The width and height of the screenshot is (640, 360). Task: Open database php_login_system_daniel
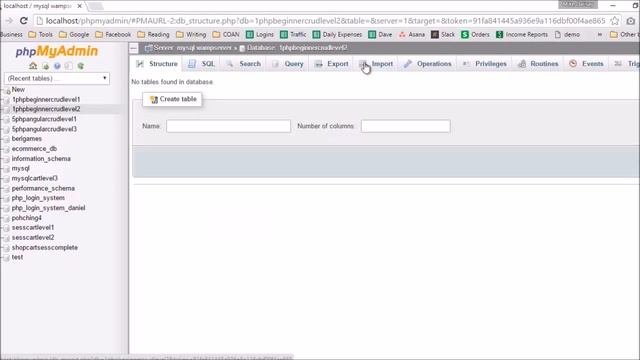(x=49, y=208)
